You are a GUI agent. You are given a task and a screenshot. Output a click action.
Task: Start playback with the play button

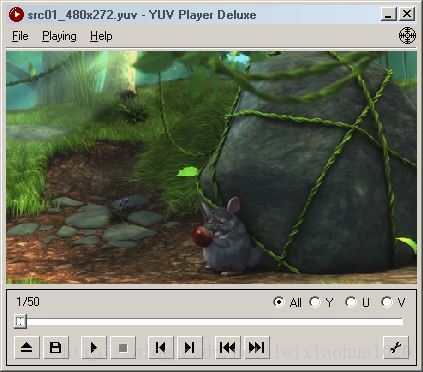[x=94, y=348]
